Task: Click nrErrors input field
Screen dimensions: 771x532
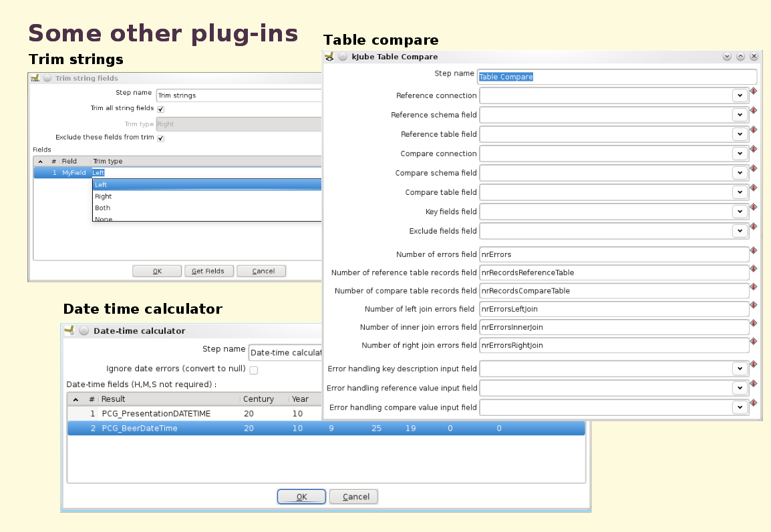Action: click(x=614, y=254)
